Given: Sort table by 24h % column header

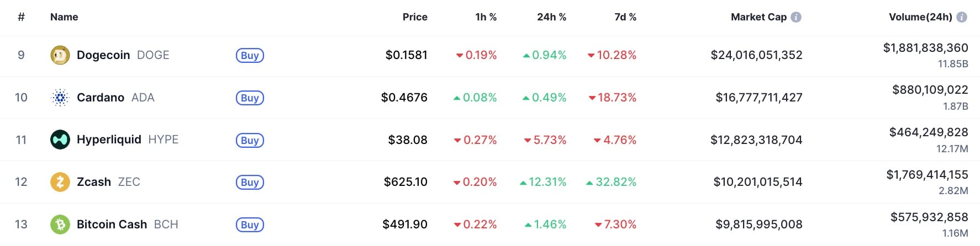Looking at the screenshot, I should (x=551, y=17).
